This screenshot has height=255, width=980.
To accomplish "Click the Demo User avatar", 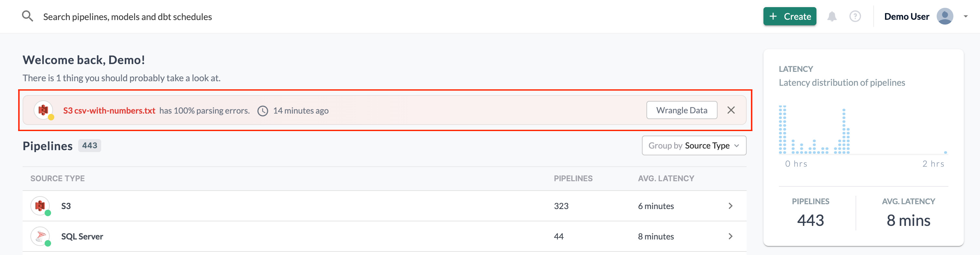I will pos(945,17).
